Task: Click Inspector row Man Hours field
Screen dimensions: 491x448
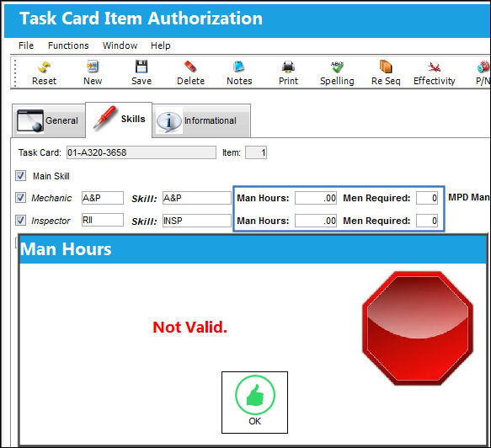Action: 316,221
